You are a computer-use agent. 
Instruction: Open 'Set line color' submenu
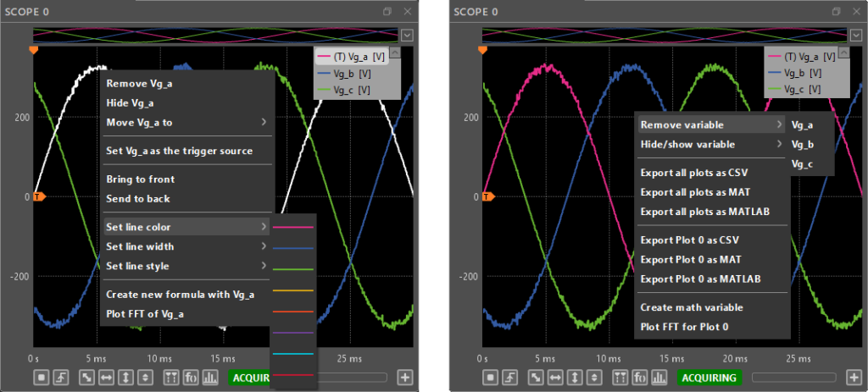pyautogui.click(x=187, y=227)
